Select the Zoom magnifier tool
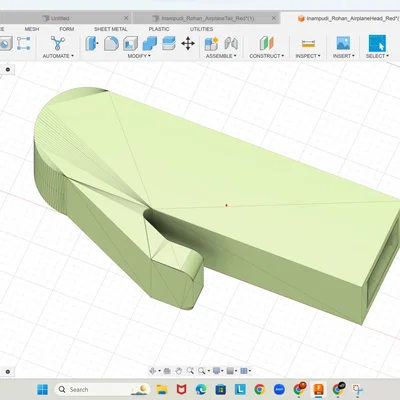 coord(190,371)
